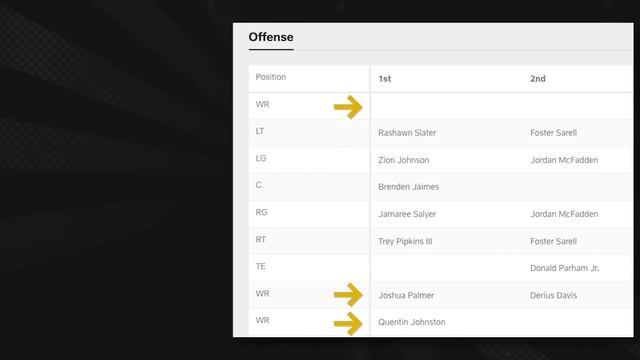Click the TE position label
The height and width of the screenshot is (360, 640).
pyautogui.click(x=260, y=267)
